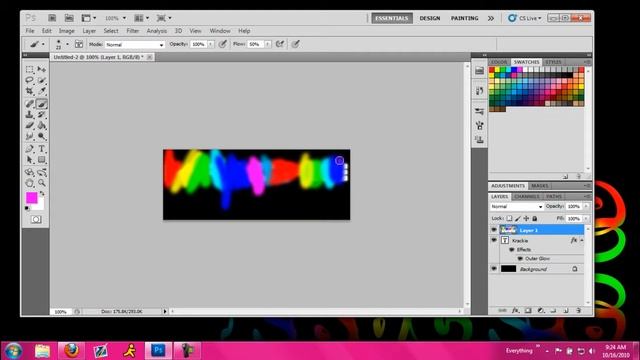Open the layer blend mode Normal dropdown
Screen dimensions: 640x360
coord(517,207)
